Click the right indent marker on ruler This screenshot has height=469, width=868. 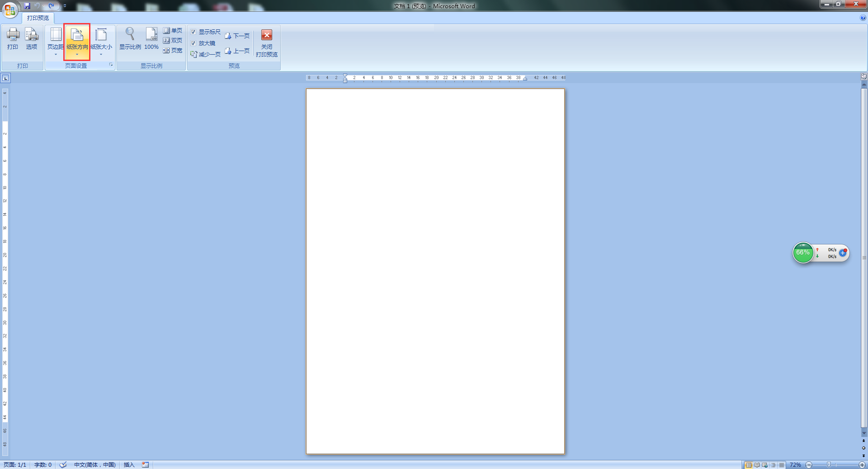(x=525, y=79)
